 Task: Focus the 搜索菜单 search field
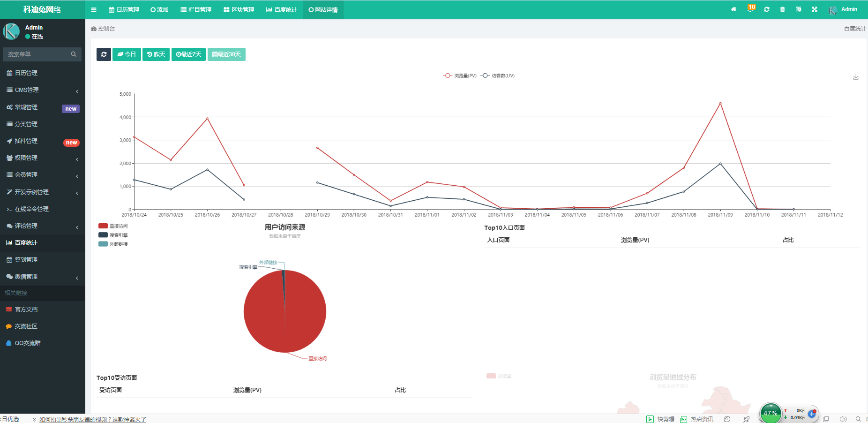(x=37, y=54)
